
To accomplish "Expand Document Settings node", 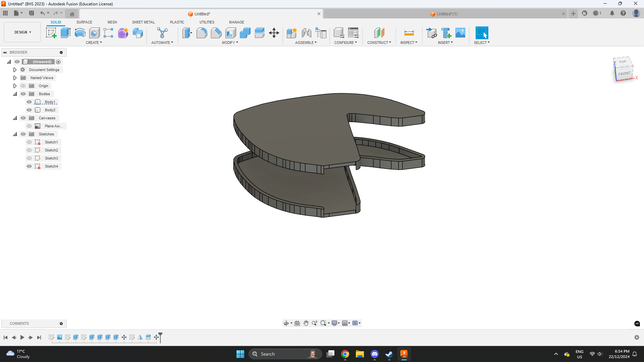I will coord(15,70).
